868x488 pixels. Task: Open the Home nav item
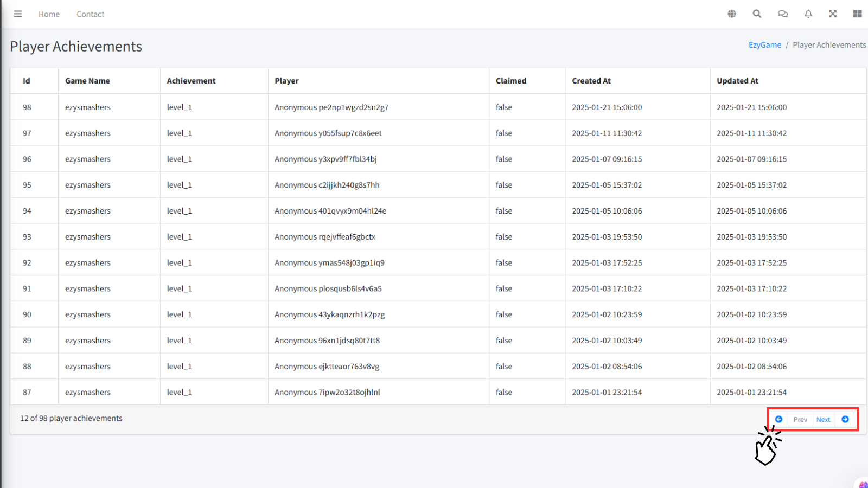click(49, 14)
